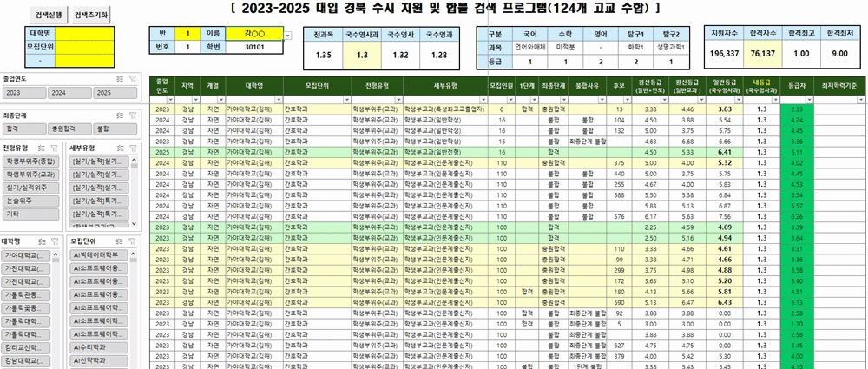Image resolution: width=868 pixels, height=369 pixels.
Task: Open filter dropdown for 전형유형 column
Action: point(399,100)
